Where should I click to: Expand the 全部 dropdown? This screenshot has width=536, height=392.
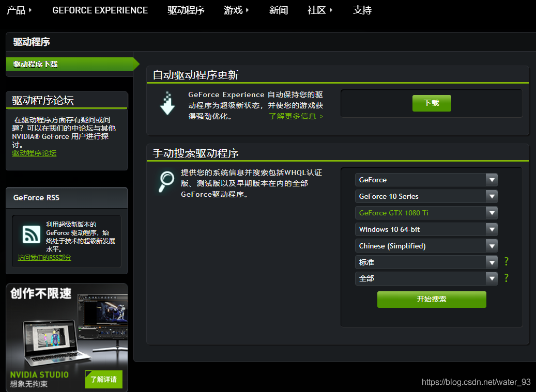(x=426, y=278)
